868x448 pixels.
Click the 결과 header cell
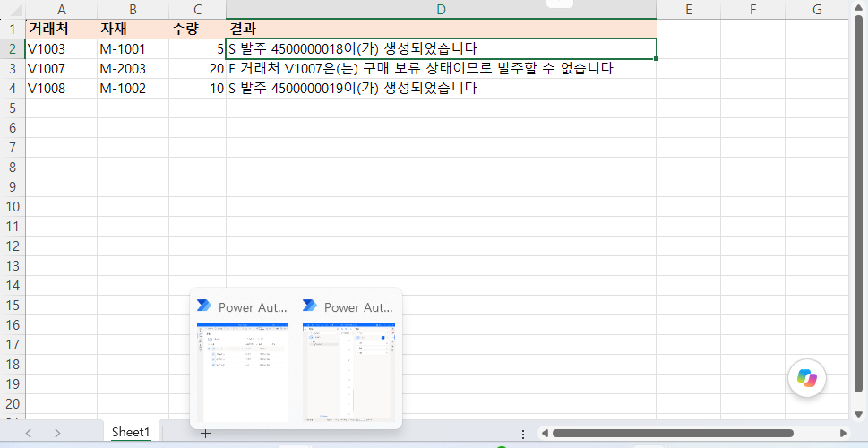pyautogui.click(x=442, y=29)
